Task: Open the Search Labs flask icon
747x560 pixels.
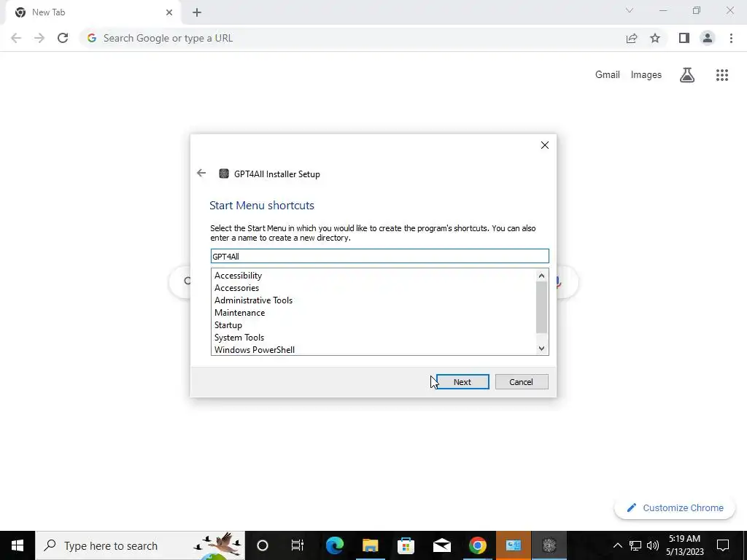Action: 687,75
